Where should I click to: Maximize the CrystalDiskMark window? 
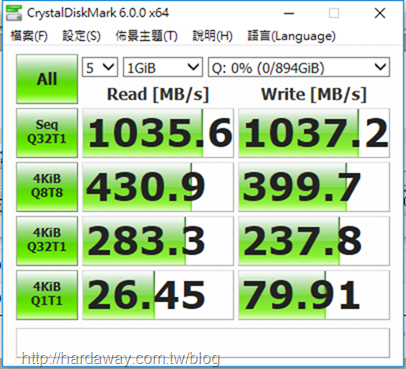click(x=334, y=13)
